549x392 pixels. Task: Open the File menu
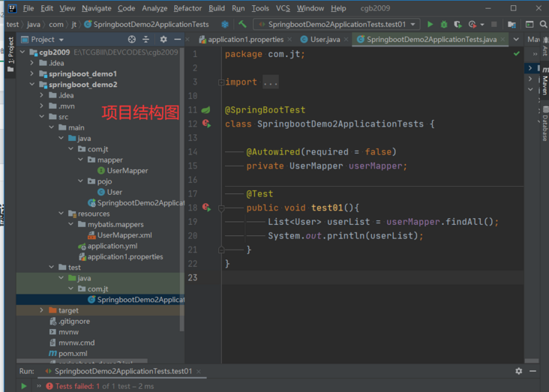28,8
